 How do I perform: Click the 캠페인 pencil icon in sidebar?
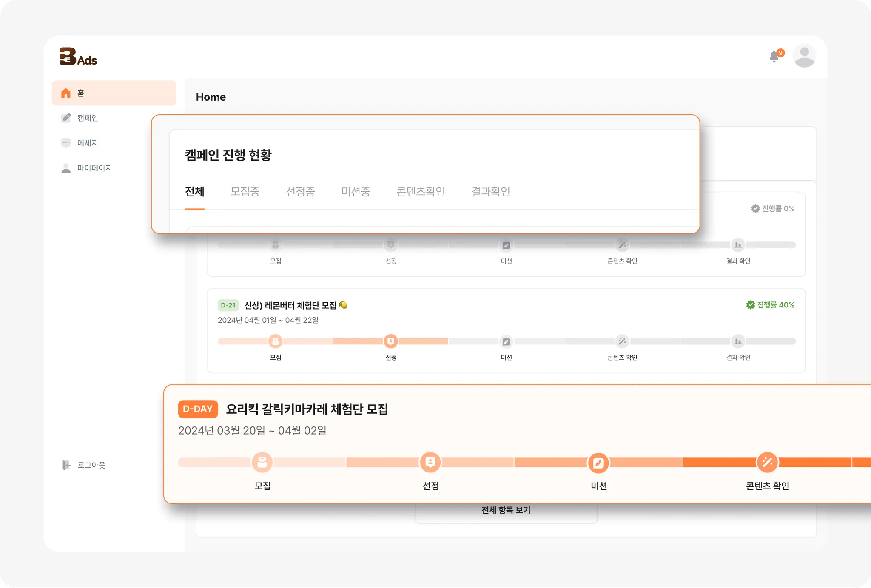click(66, 118)
